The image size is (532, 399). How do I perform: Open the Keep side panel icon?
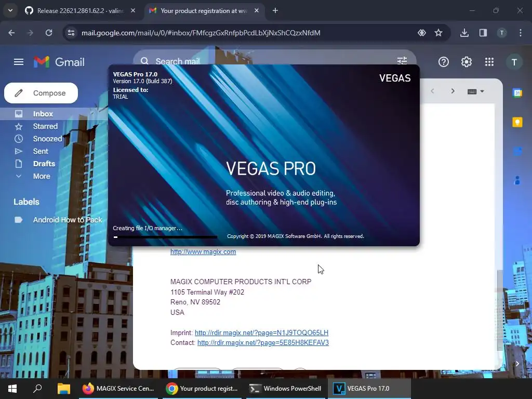[517, 122]
